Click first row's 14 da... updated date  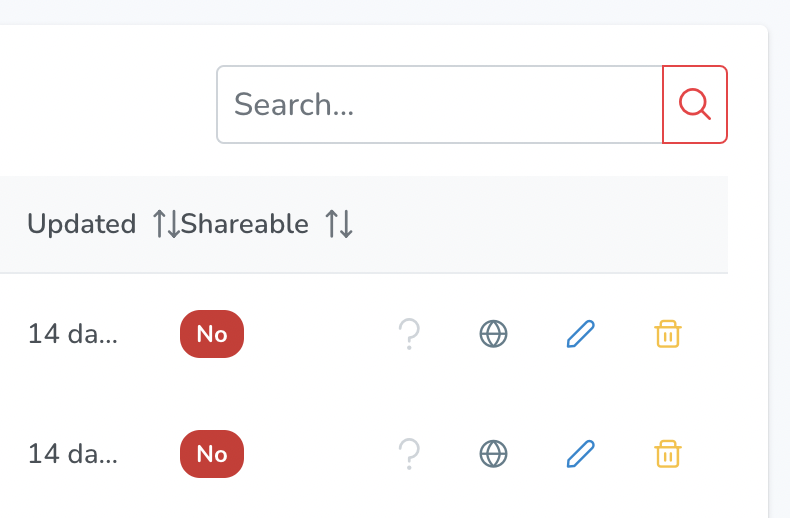point(73,334)
